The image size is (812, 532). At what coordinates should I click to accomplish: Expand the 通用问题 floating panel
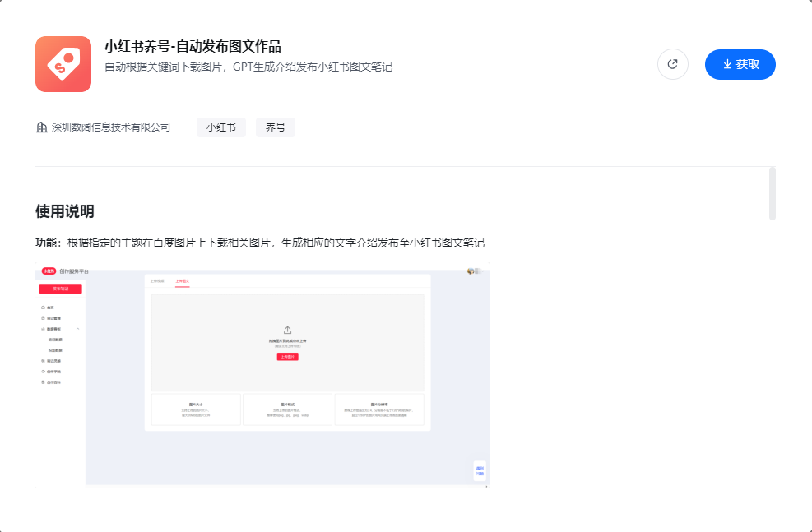[478, 470]
